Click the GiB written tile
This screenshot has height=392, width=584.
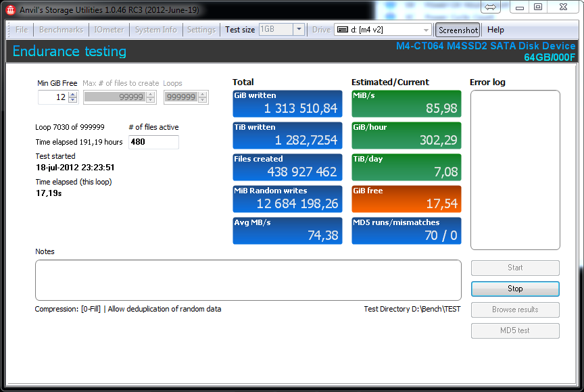pos(287,103)
